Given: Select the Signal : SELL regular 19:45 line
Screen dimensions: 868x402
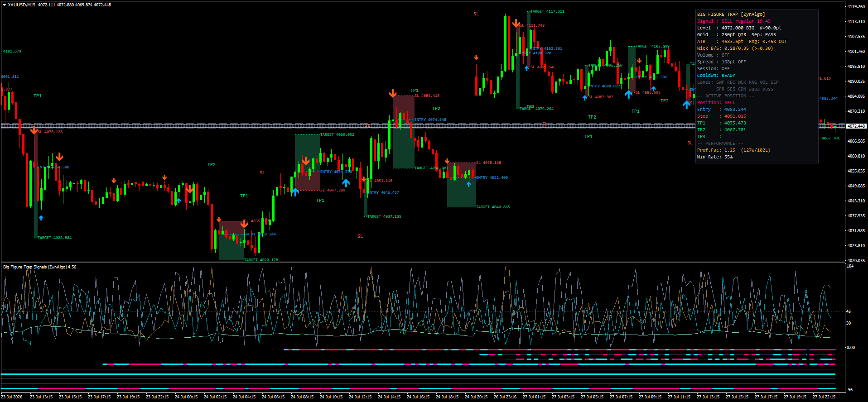Looking at the screenshot, I should (733, 21).
